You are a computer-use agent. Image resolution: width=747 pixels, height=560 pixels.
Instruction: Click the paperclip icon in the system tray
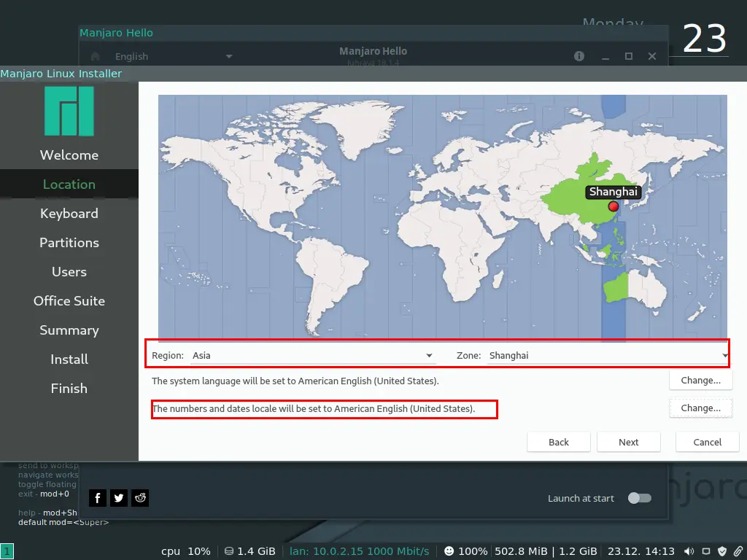click(x=738, y=551)
